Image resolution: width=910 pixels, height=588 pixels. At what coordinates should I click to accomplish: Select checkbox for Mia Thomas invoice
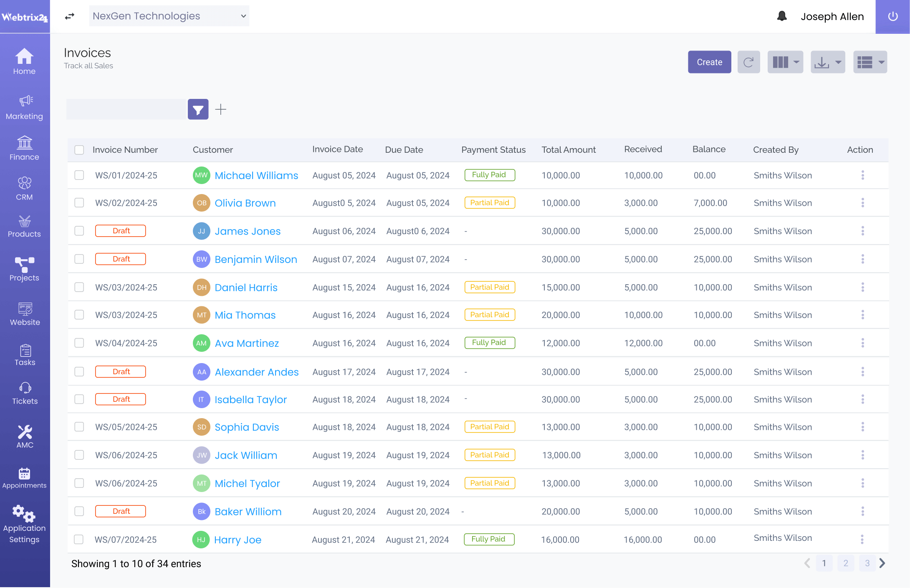pyautogui.click(x=79, y=315)
